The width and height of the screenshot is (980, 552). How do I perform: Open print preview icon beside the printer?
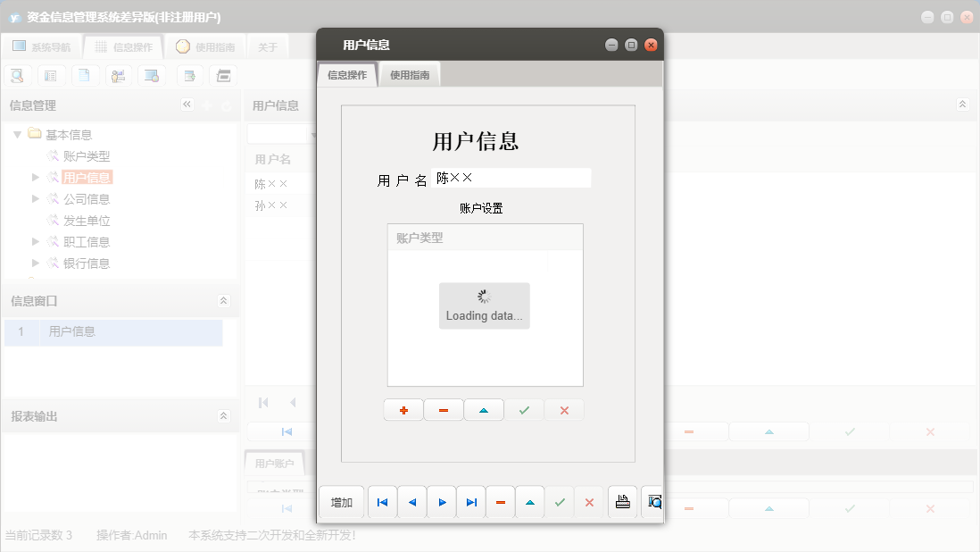click(652, 502)
